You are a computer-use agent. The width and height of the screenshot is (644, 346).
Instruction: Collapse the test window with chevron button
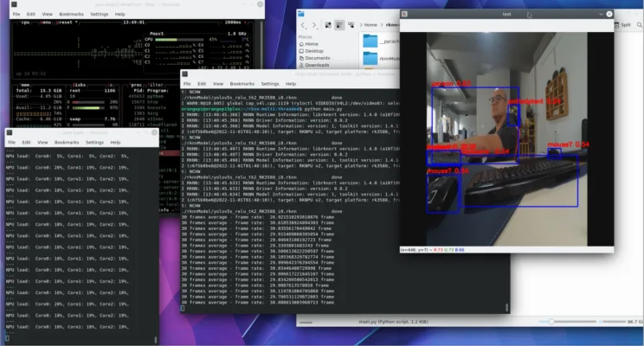pos(601,14)
